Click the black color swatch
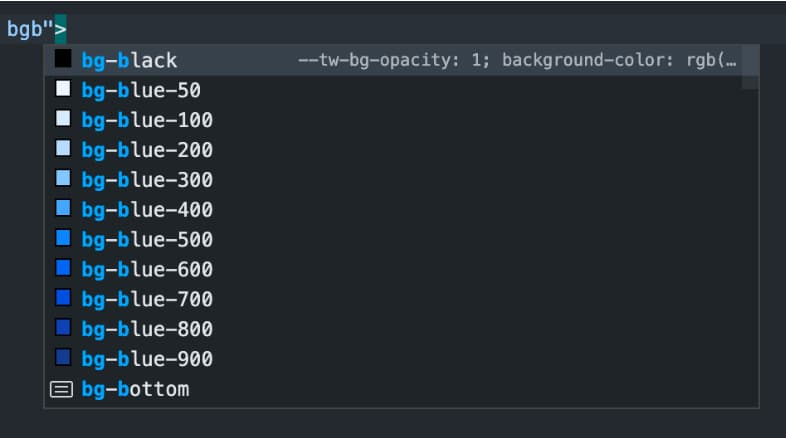 (x=63, y=60)
